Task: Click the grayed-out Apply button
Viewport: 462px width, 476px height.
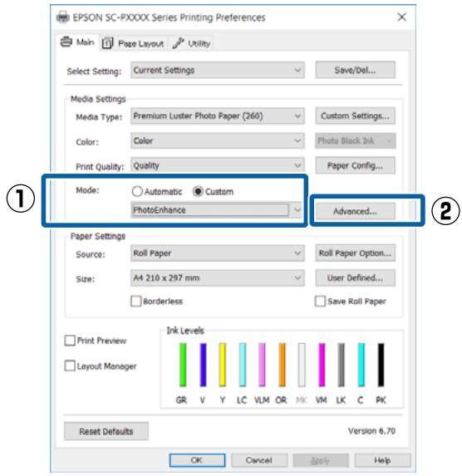Action: click(x=321, y=460)
